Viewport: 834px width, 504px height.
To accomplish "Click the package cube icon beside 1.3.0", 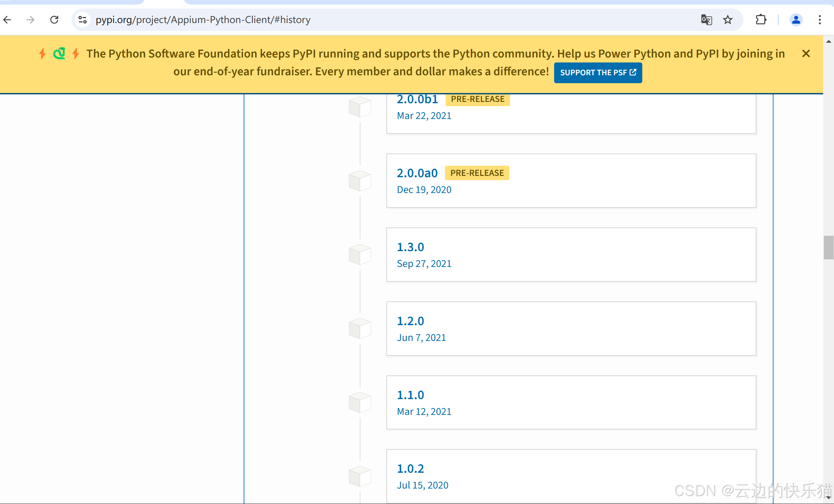I will click(360, 254).
